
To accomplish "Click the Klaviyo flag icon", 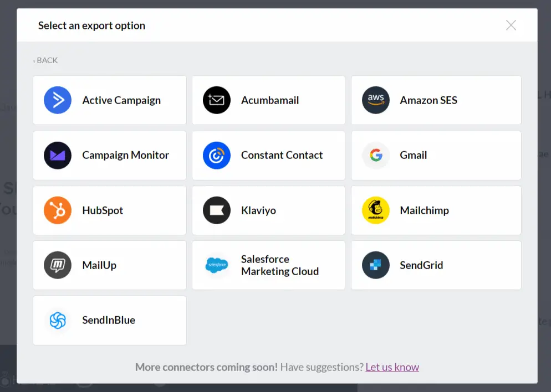I will coord(216,210).
